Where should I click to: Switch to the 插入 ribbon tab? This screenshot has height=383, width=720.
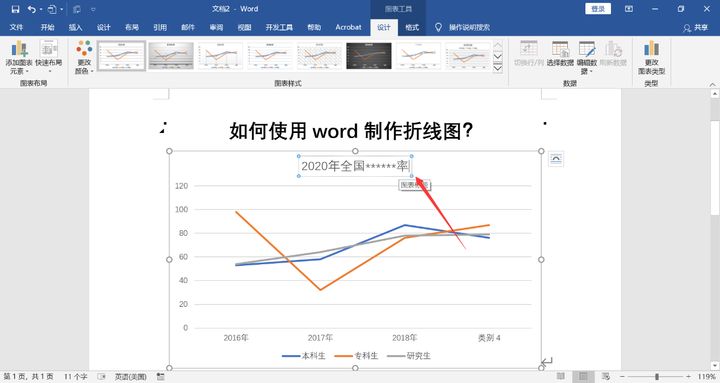click(x=75, y=27)
